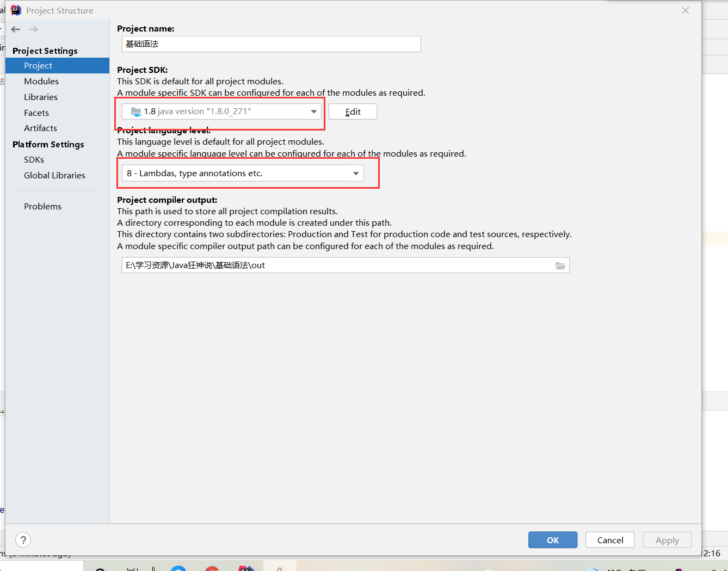Expand the Project language level dropdown
This screenshot has width=728, height=571.
click(x=243, y=173)
